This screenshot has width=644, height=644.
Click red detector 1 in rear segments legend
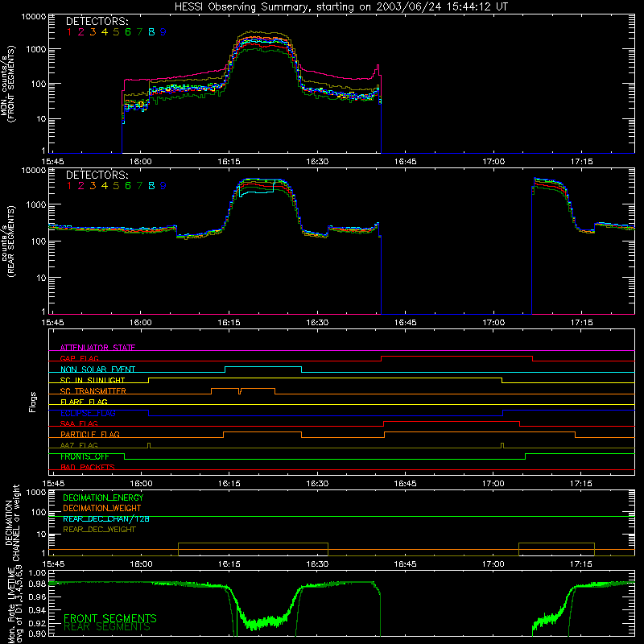pos(69,186)
